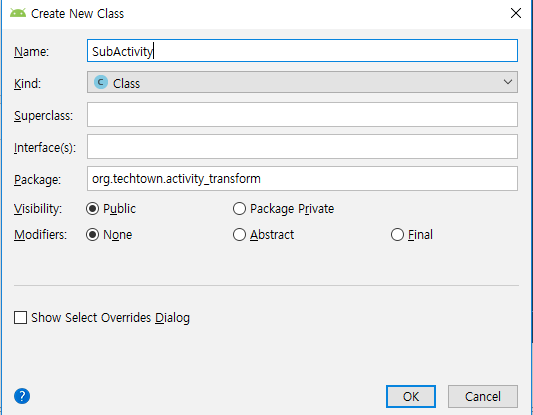
Task: Set modifier to Final
Action: (397, 235)
